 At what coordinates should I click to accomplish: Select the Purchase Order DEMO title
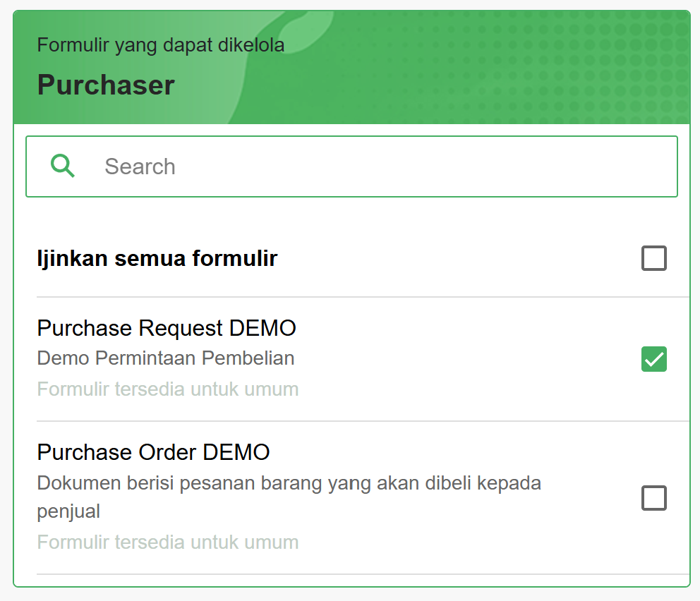(154, 452)
